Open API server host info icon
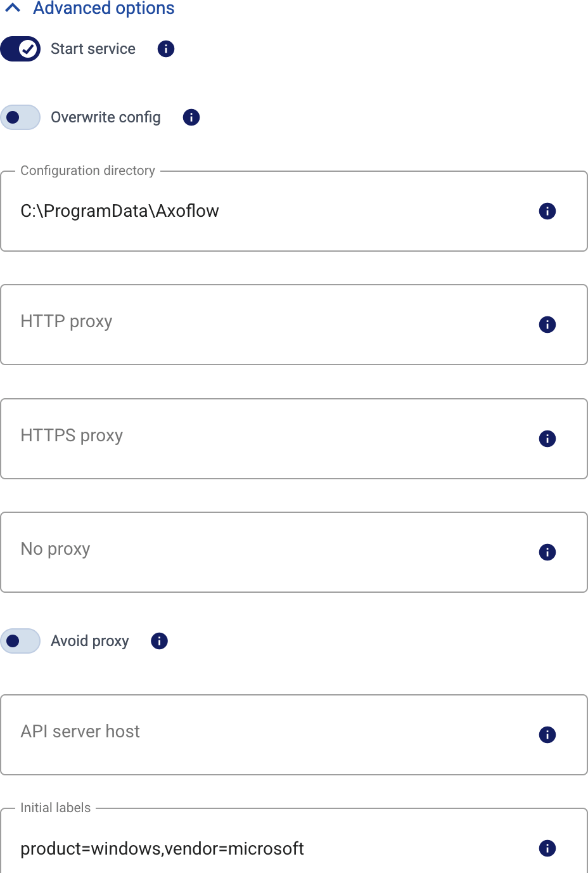The height and width of the screenshot is (873, 588). click(547, 735)
